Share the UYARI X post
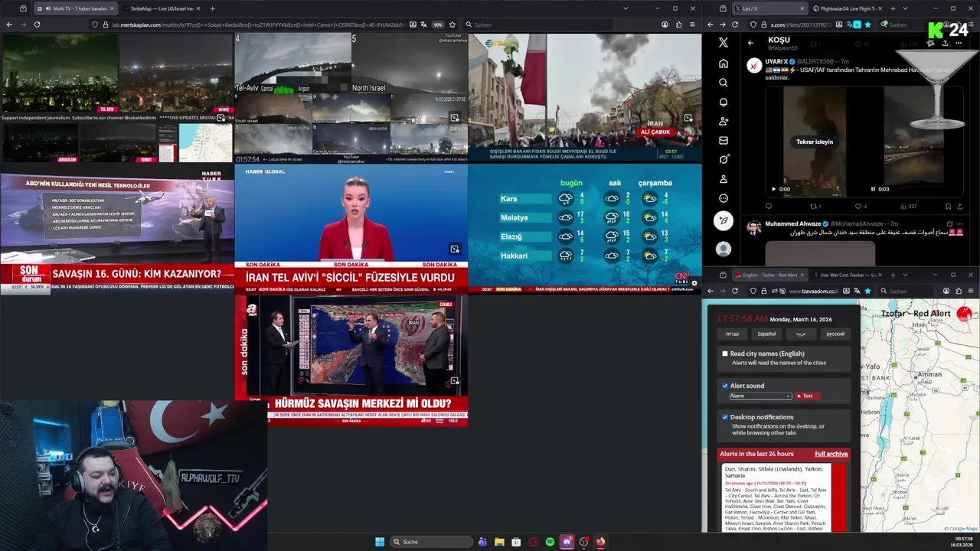 (960, 206)
